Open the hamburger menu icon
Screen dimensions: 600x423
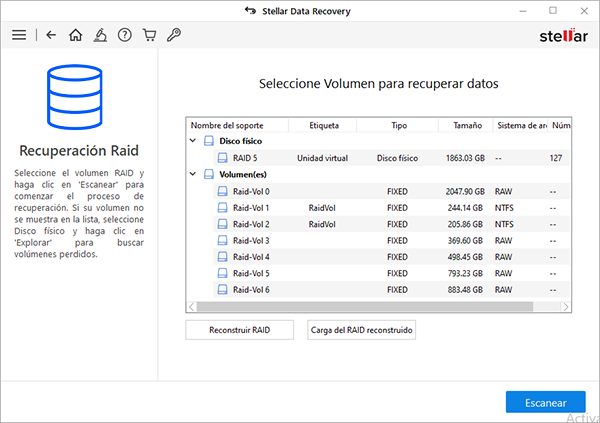point(18,35)
